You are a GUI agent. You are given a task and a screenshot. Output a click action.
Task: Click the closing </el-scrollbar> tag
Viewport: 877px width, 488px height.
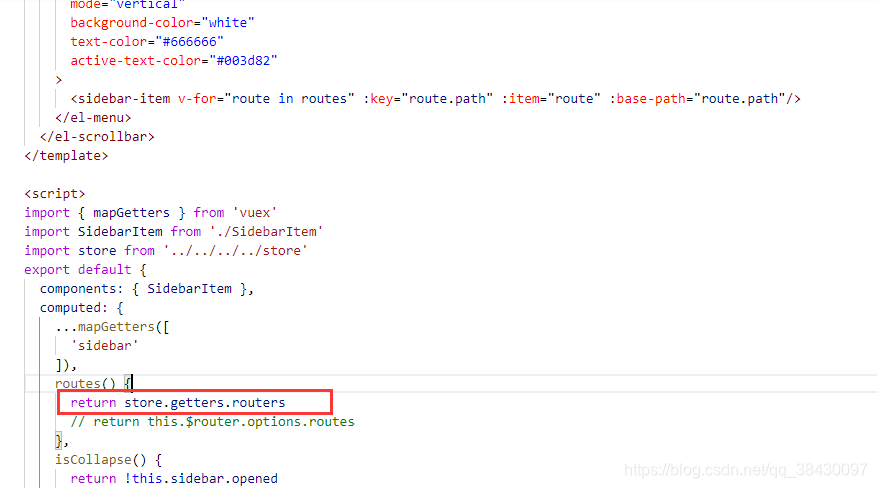(97, 137)
